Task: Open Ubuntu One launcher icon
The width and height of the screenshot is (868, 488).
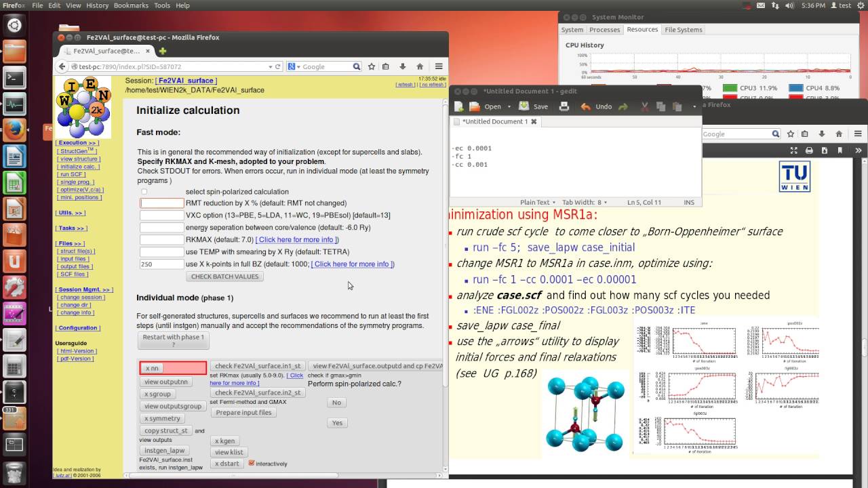Action: click(14, 262)
